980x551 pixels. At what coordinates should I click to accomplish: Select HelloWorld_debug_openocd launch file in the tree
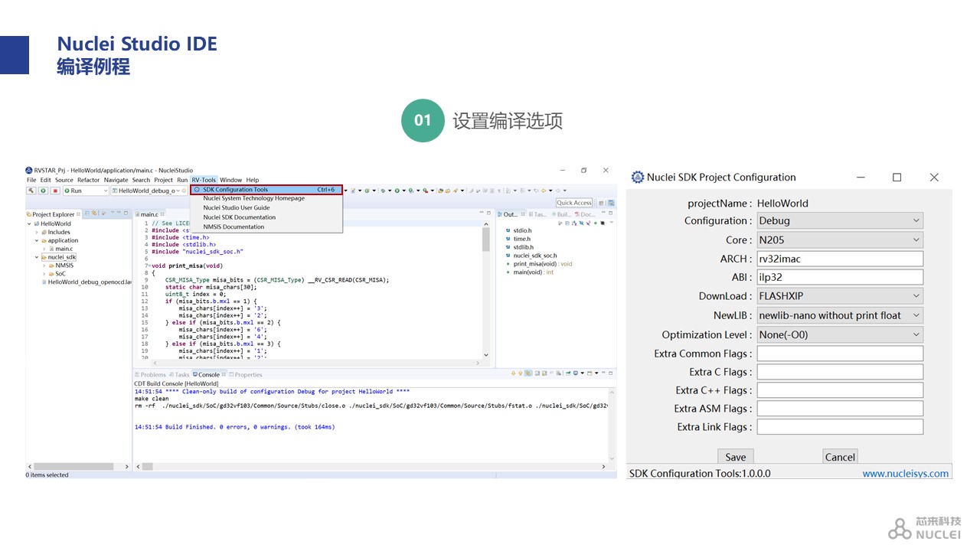click(87, 282)
